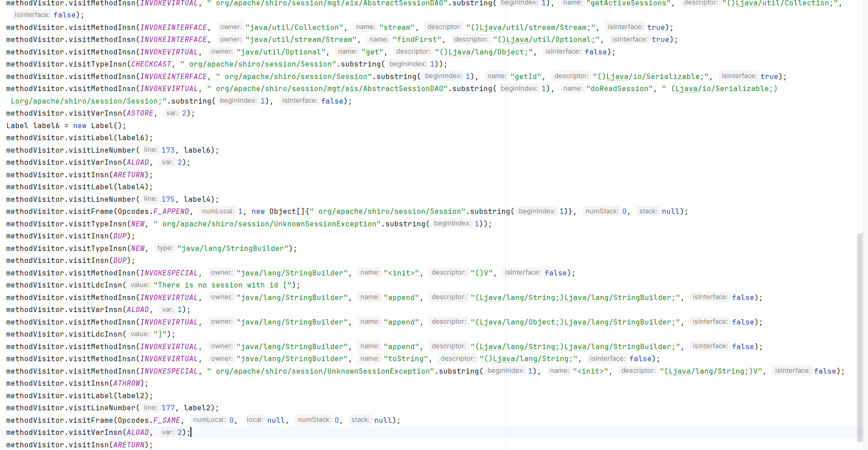Click the "toString" method name string
Viewport: 868px width, 450px height.
[x=405, y=359]
